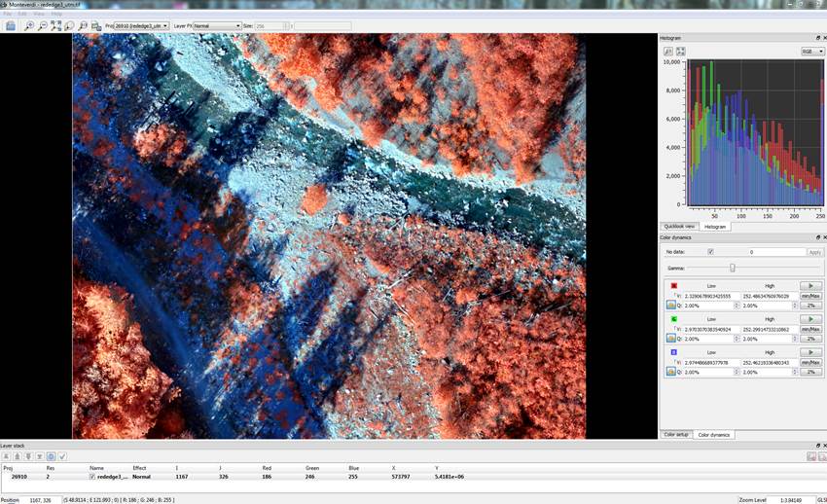Move layer to top in Layer stack
The height and width of the screenshot is (504, 827).
(x=7, y=456)
